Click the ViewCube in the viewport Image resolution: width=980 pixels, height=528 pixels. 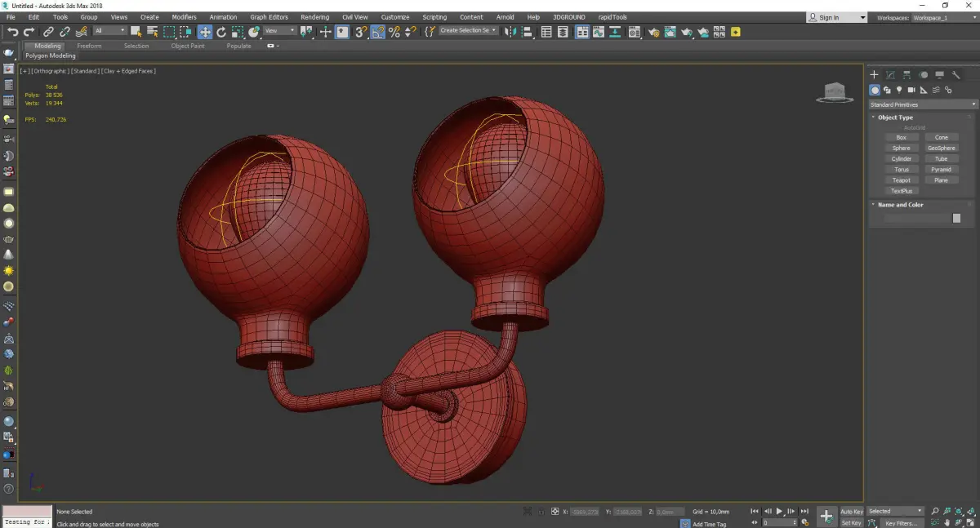[833, 92]
